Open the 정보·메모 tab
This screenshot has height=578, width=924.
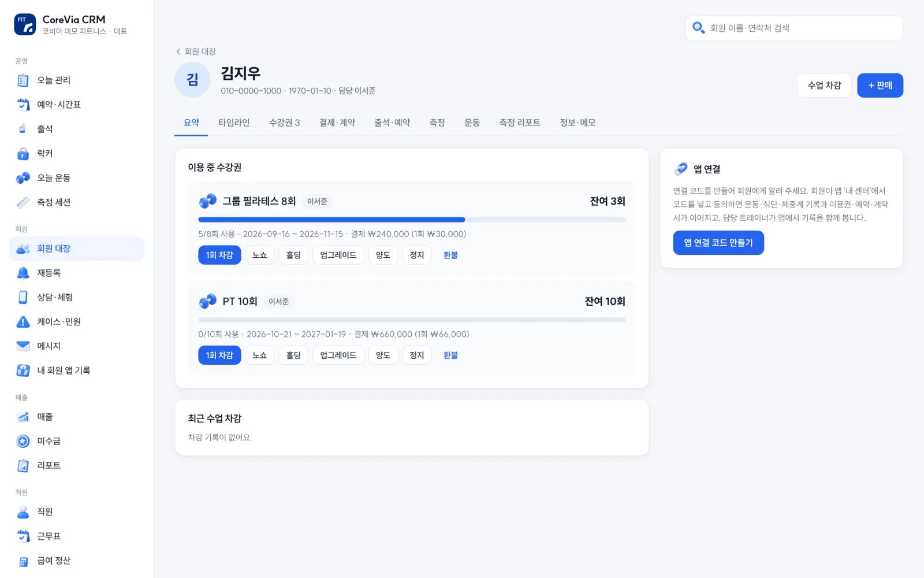(x=577, y=123)
